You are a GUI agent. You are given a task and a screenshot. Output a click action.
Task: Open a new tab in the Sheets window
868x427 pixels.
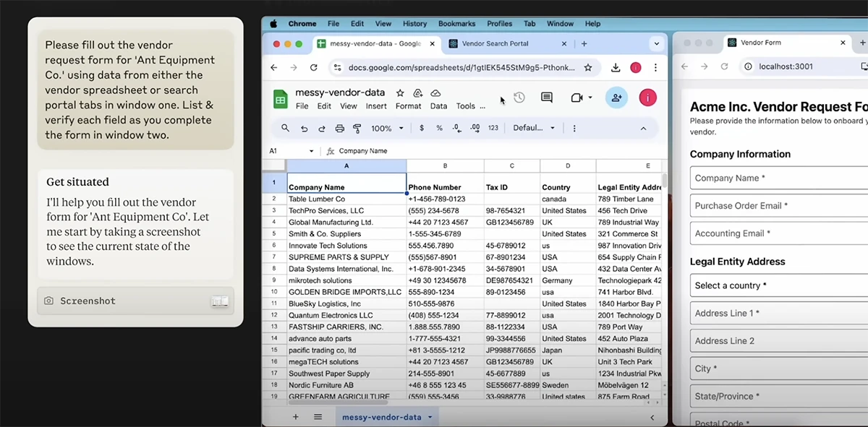[x=584, y=43]
